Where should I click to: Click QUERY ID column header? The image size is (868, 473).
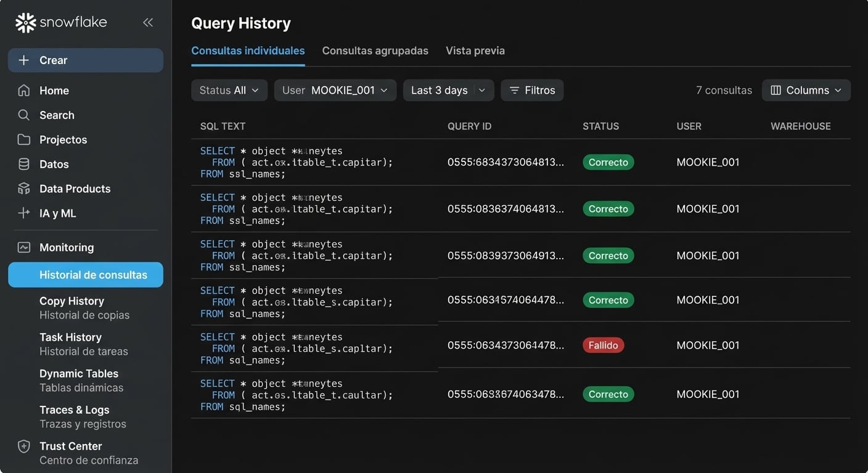(x=470, y=126)
